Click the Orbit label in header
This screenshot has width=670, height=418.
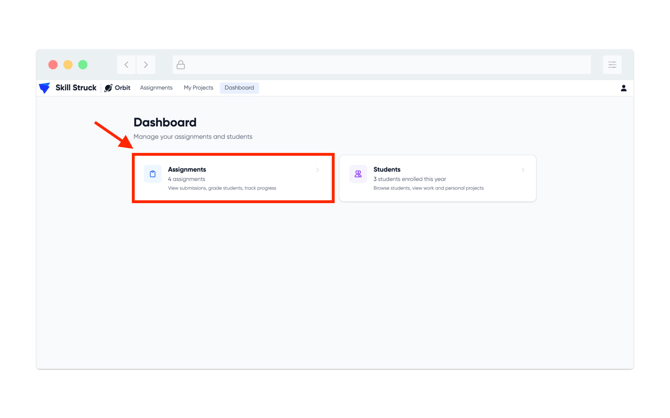tap(123, 88)
